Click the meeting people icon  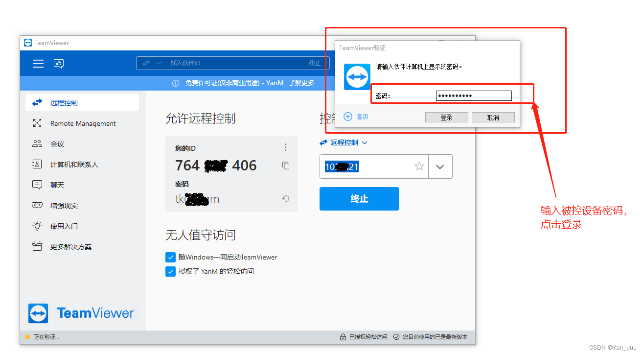[x=37, y=144]
